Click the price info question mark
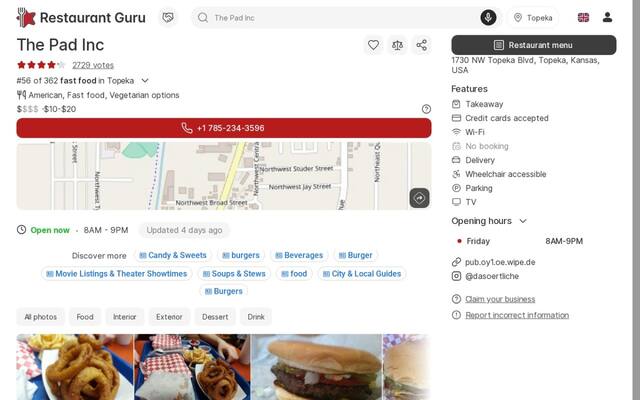 coord(426,109)
